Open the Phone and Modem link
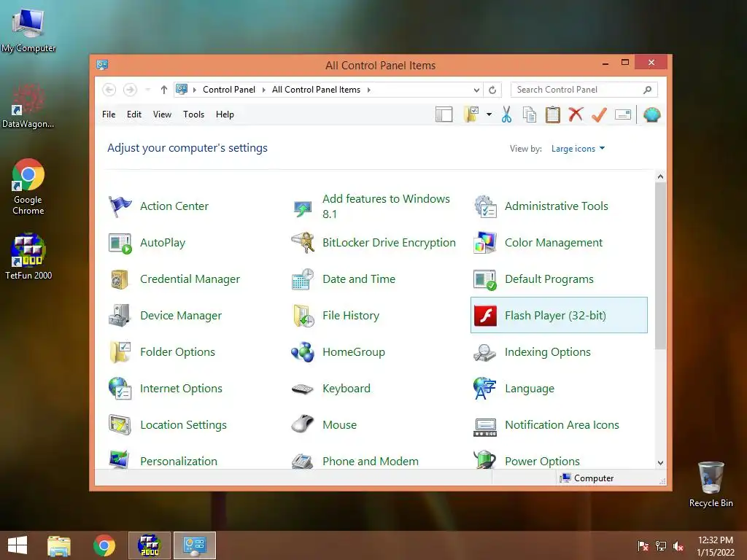747x560 pixels. tap(370, 461)
